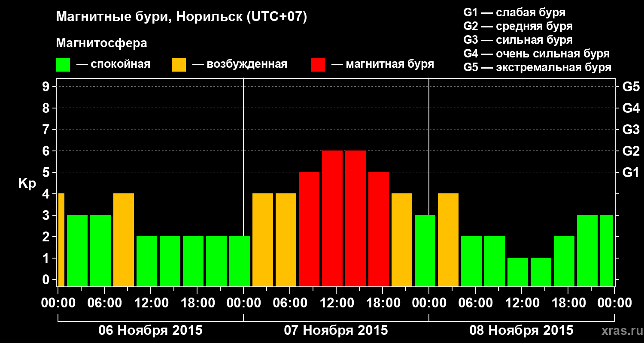The image size is (644, 343).
Task: Click the '18:00' time label under 07 Ноября
Action: click(383, 303)
